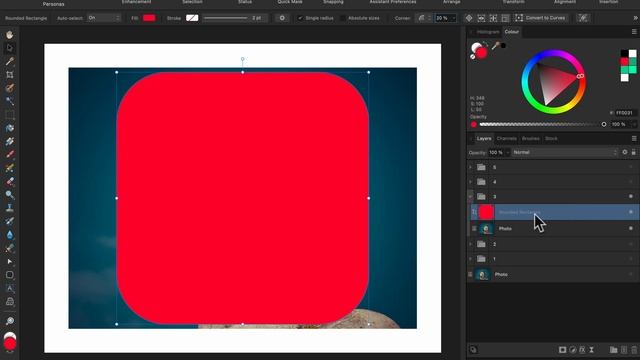This screenshot has height=360, width=640.
Task: Enable Absolute sizes checkbox
Action: pyautogui.click(x=343, y=18)
